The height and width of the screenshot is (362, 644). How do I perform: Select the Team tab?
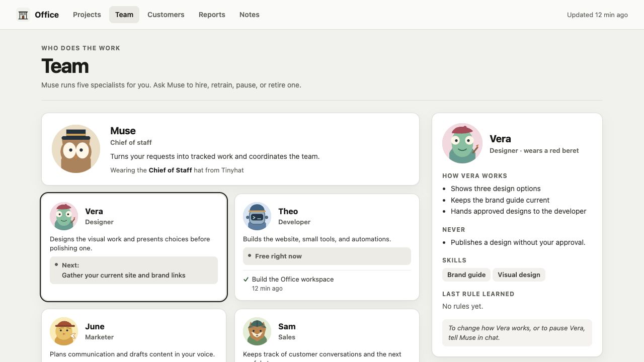click(124, 15)
